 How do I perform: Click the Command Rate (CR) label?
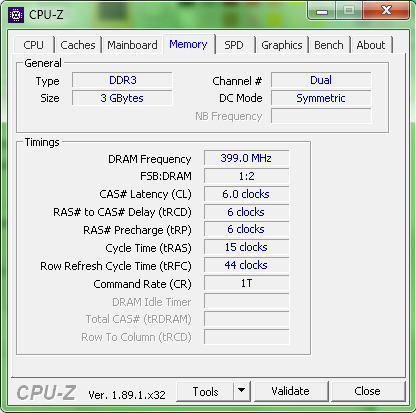click(x=142, y=284)
